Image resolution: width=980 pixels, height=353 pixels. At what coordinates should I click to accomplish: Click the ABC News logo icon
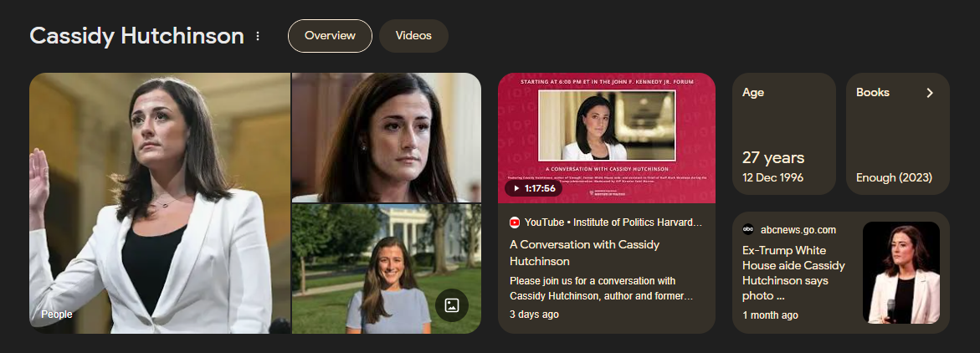748,229
